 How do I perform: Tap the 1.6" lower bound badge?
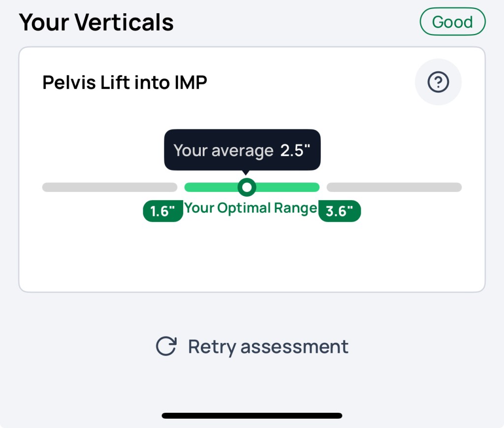pos(162,211)
